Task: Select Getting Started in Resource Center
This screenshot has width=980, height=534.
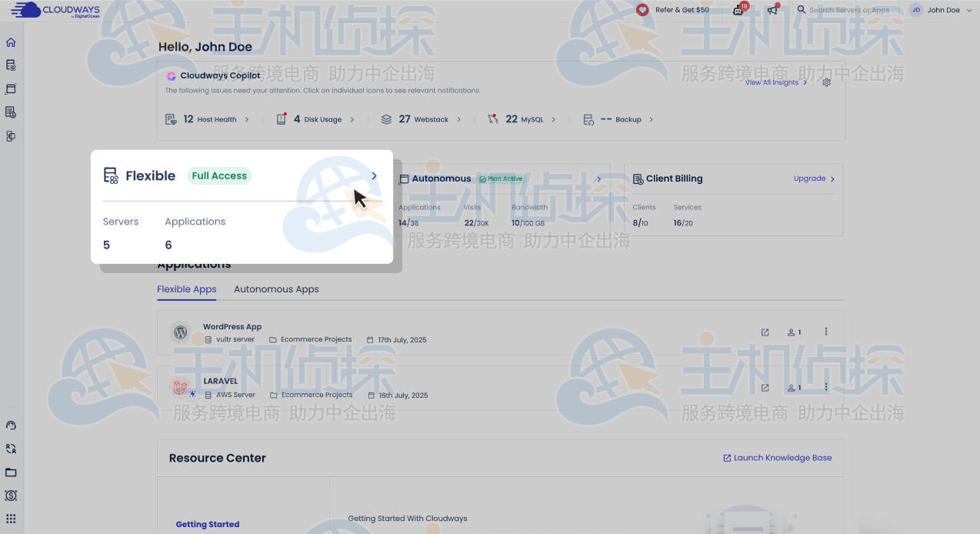Action: click(x=208, y=524)
